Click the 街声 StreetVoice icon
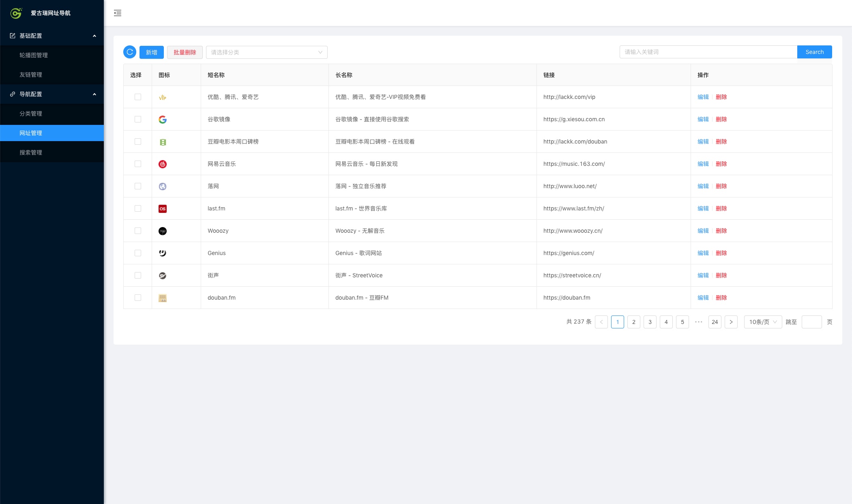This screenshot has width=852, height=504. coord(163,276)
